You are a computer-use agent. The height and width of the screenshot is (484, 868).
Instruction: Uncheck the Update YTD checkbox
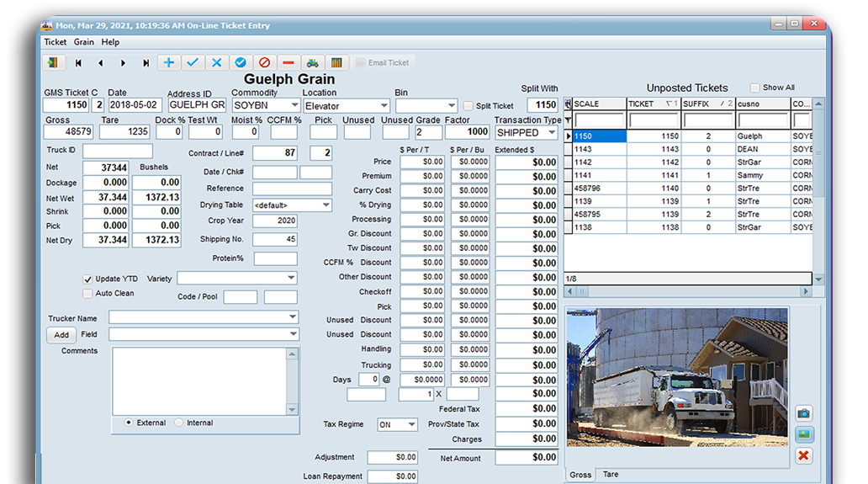click(x=87, y=279)
